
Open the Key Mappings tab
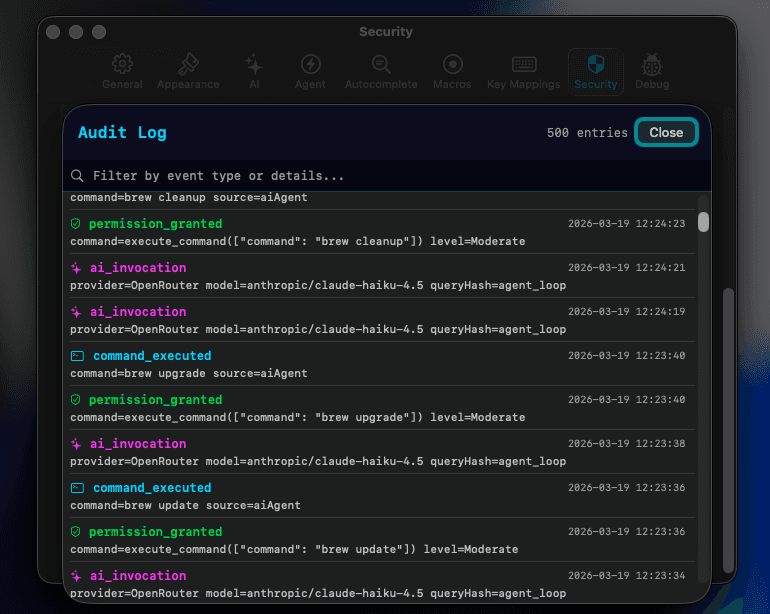(x=523, y=72)
